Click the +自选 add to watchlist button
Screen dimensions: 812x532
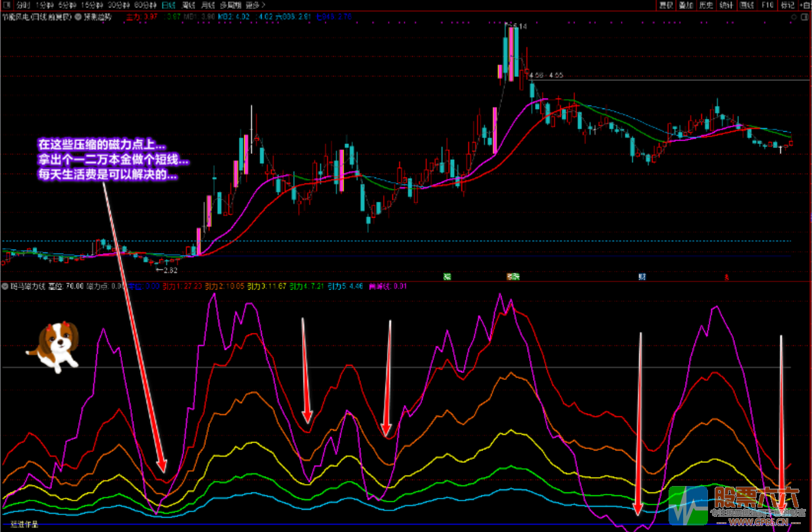(x=805, y=5)
